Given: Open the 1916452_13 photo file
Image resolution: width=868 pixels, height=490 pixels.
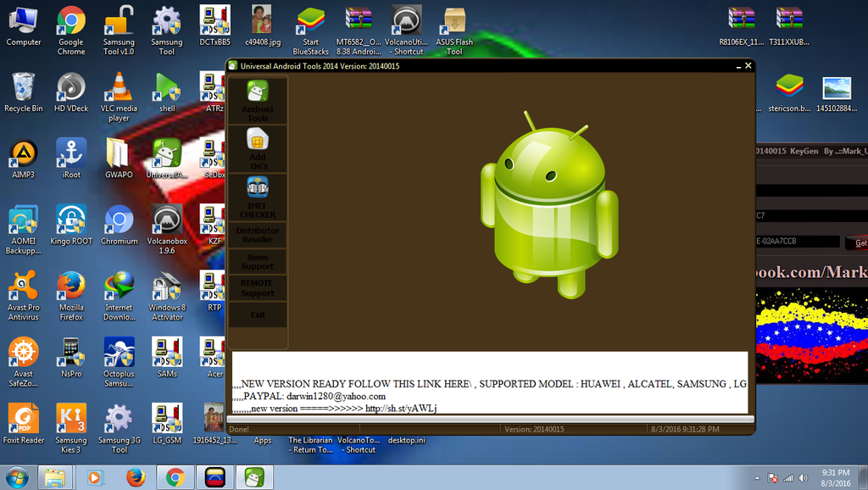Looking at the screenshot, I should [214, 425].
